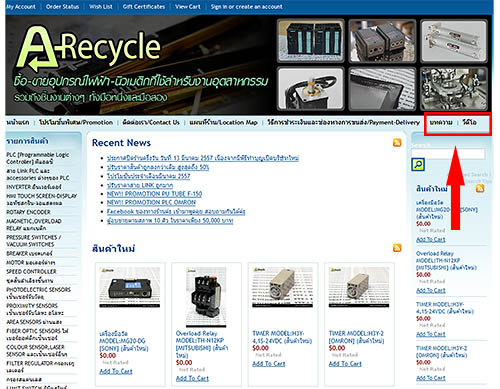Open PRESSURE SWITCHES / VACUUM SWITCHES category
The height and width of the screenshot is (389, 500).
tap(34, 241)
